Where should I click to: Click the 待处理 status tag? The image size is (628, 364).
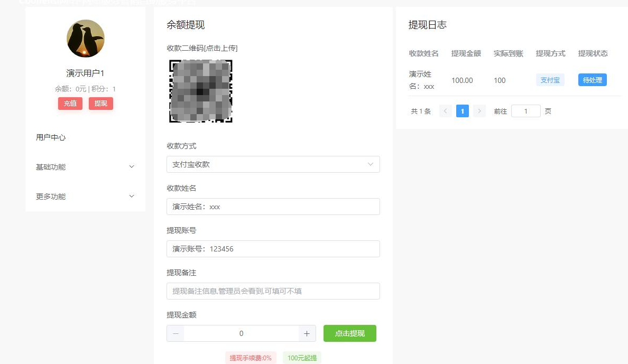pos(593,80)
